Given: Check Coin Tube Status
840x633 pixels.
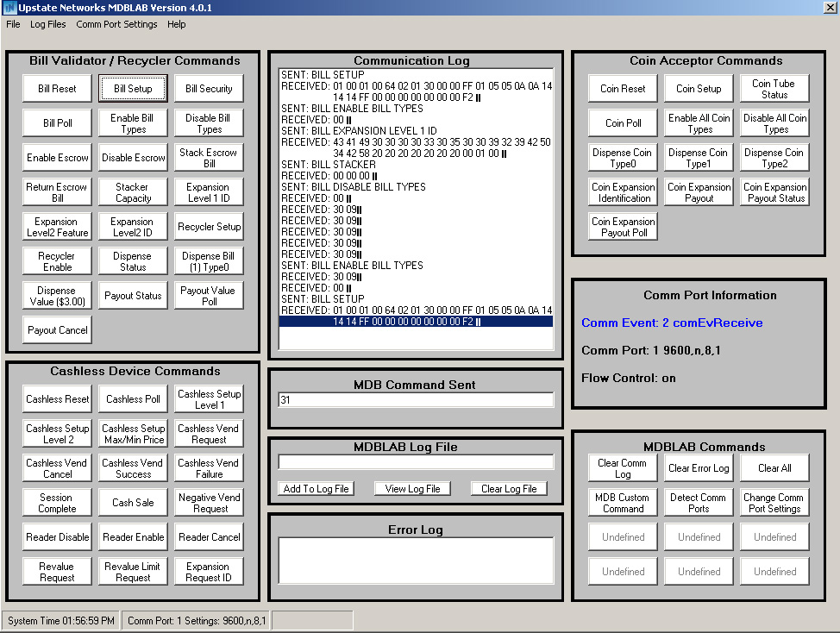Looking at the screenshot, I should 774,88.
